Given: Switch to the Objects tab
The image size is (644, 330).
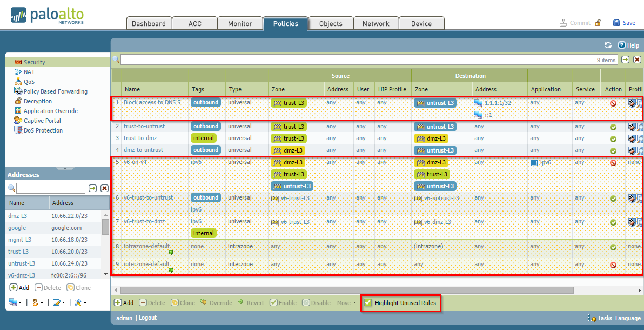Looking at the screenshot, I should click(x=331, y=23).
